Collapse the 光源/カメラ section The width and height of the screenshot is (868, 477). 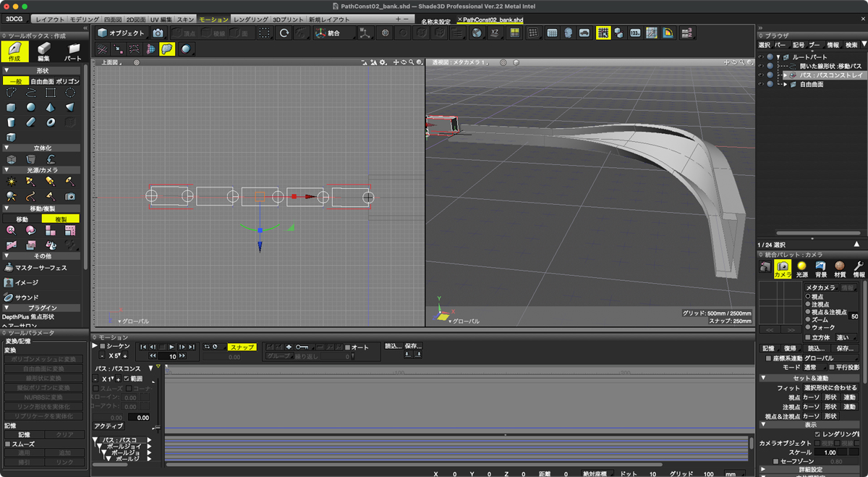click(7, 170)
